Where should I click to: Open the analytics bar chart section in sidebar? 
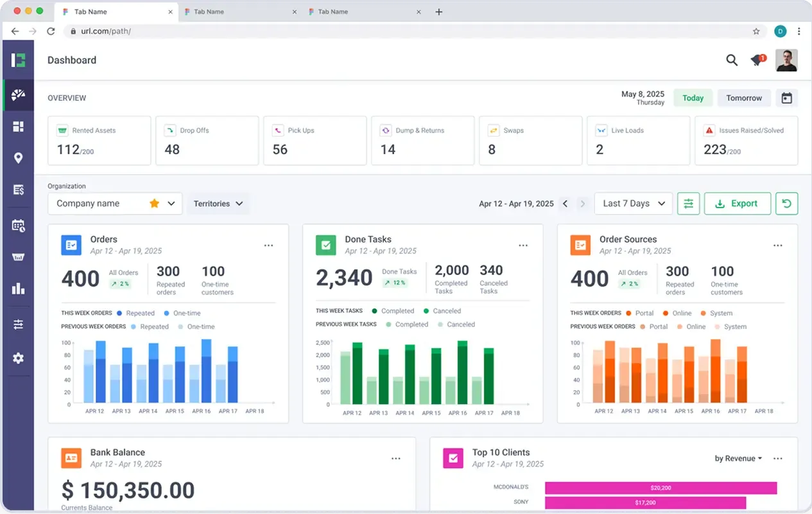17,288
